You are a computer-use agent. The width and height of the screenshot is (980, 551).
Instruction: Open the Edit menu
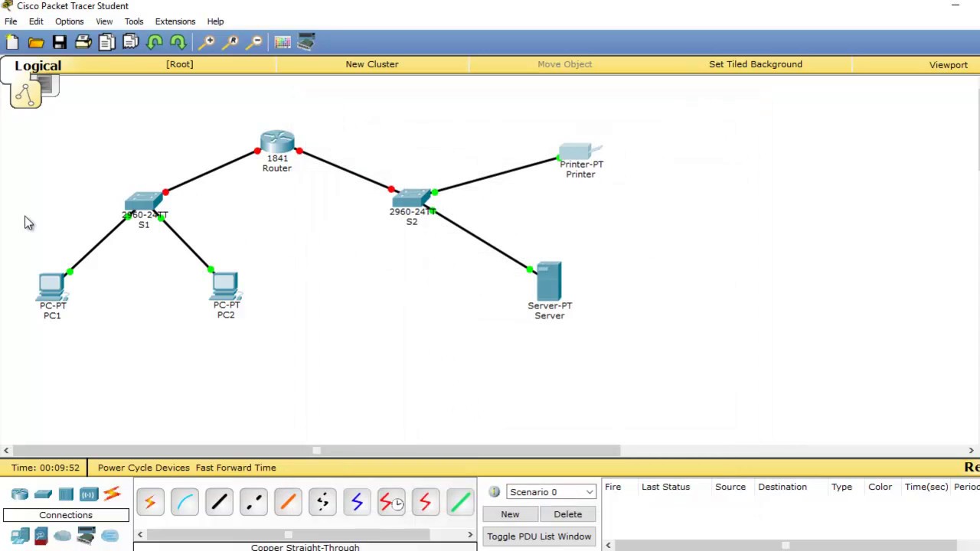(36, 21)
